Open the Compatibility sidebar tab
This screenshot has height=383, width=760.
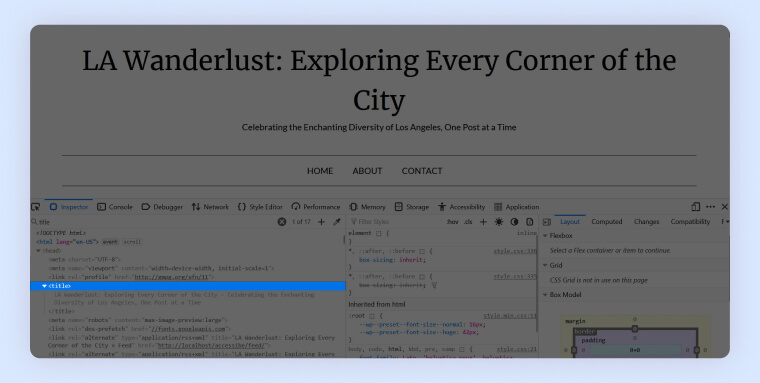pyautogui.click(x=690, y=222)
